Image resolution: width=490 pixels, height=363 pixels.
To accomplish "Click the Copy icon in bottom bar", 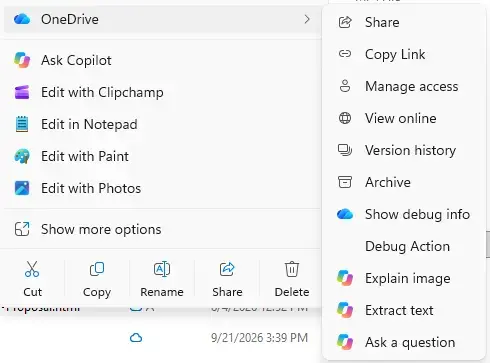I will point(97,269).
